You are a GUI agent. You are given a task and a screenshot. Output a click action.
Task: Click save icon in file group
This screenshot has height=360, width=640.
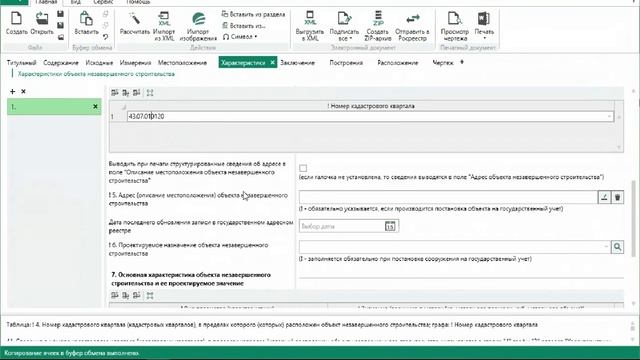pos(60,14)
